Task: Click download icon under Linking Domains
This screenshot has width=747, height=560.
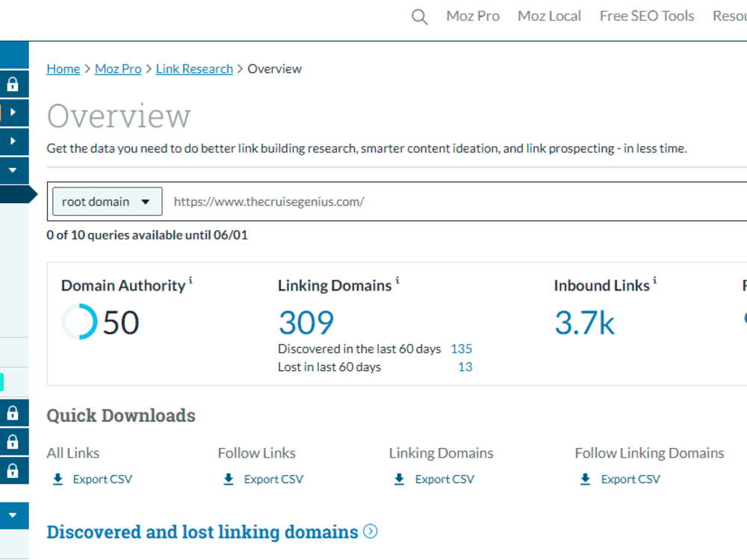Action: tap(399, 479)
